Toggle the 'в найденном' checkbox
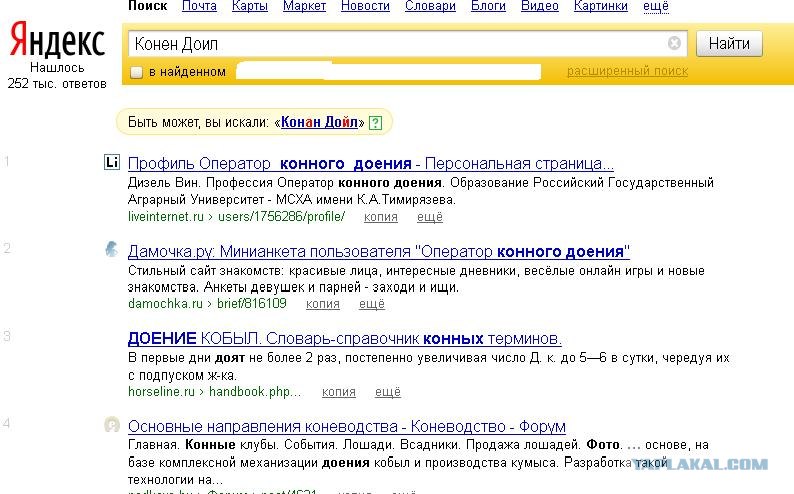The width and height of the screenshot is (794, 494). tap(136, 72)
